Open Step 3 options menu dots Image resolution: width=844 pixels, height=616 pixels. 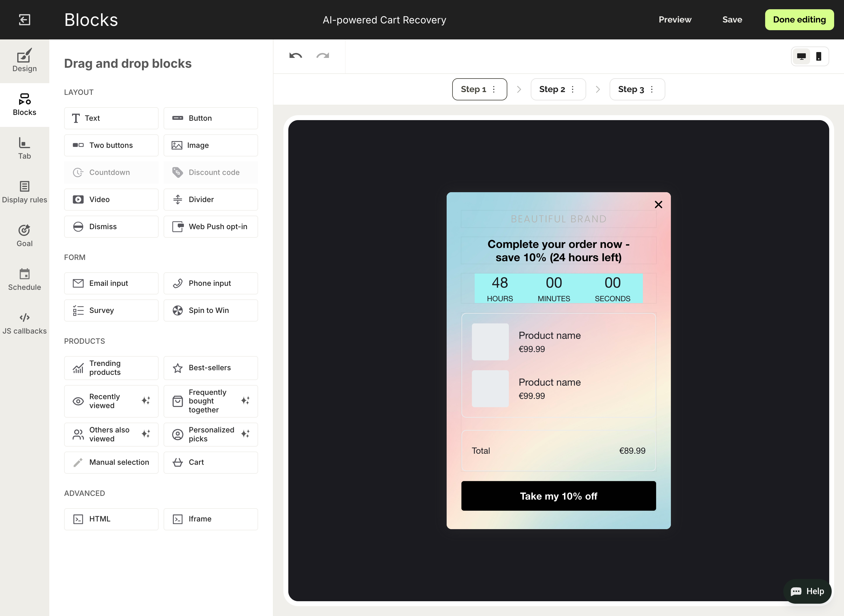pos(651,90)
